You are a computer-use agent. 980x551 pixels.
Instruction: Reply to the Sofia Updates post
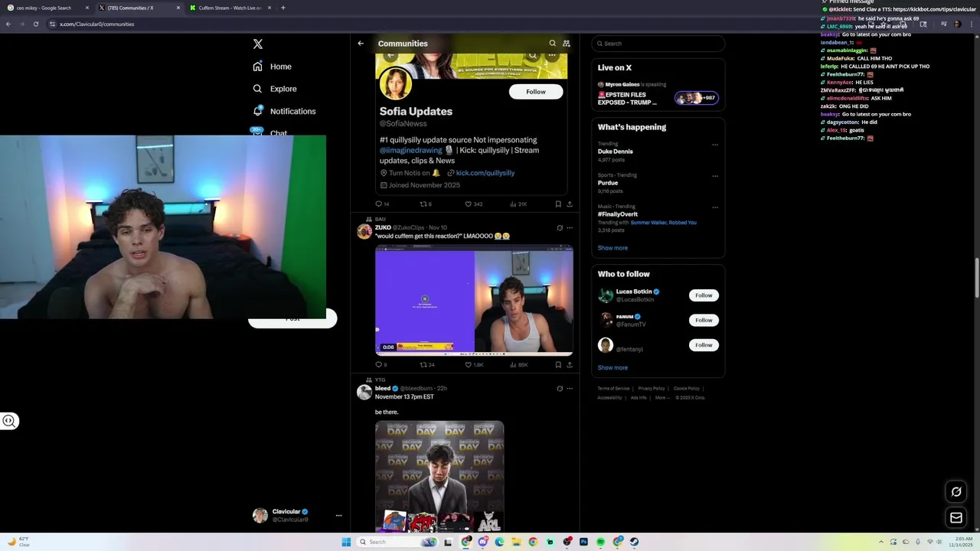(381, 204)
